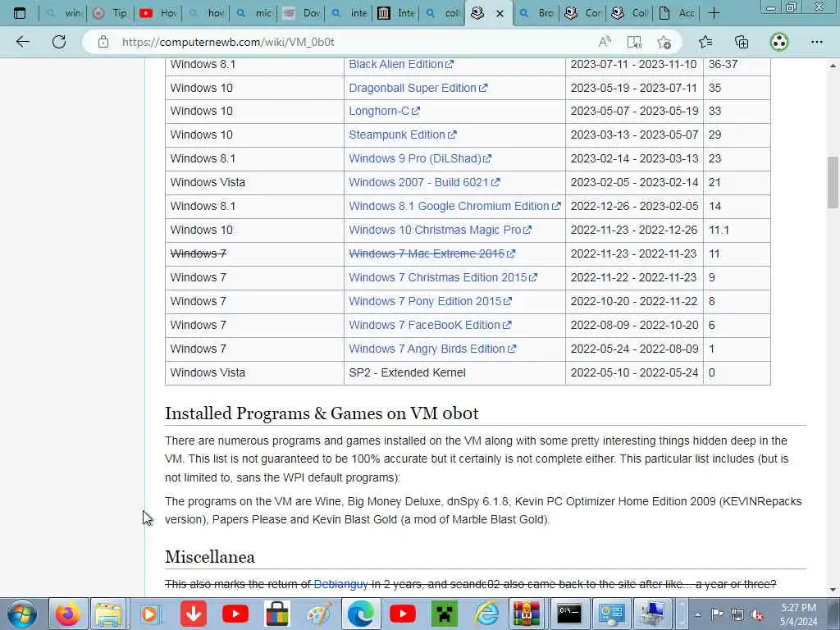Screen dimensions: 840x630
Task: Open Windows Explorer from the taskbar
Action: (109, 614)
